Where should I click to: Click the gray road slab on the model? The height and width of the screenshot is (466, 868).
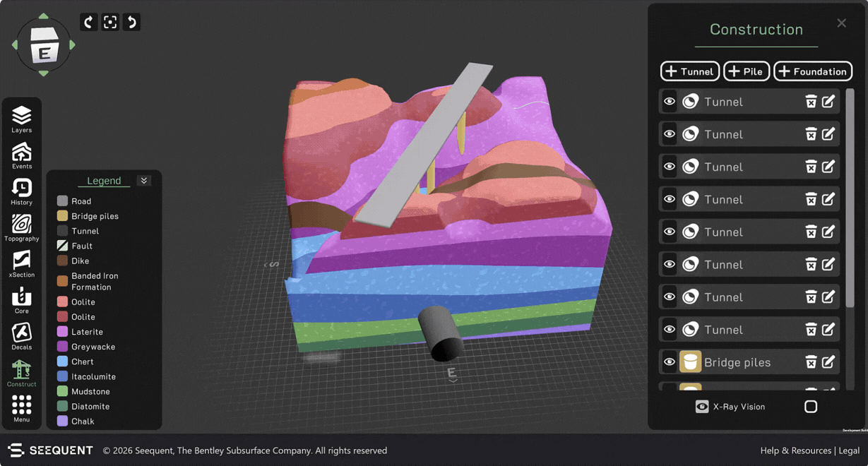[x=424, y=145]
